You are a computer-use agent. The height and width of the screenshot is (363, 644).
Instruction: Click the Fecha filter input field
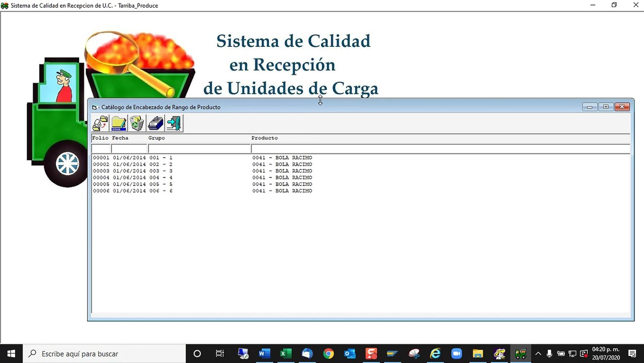click(x=129, y=149)
